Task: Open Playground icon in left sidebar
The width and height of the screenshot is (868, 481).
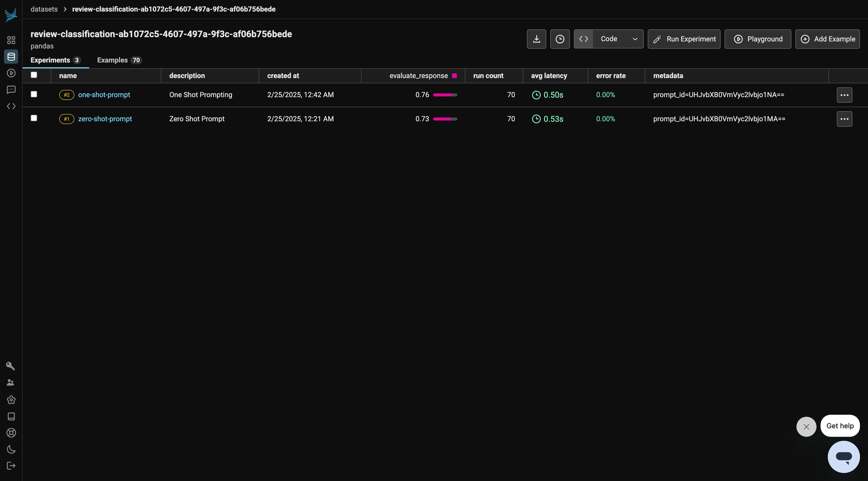Action: pos(11,73)
